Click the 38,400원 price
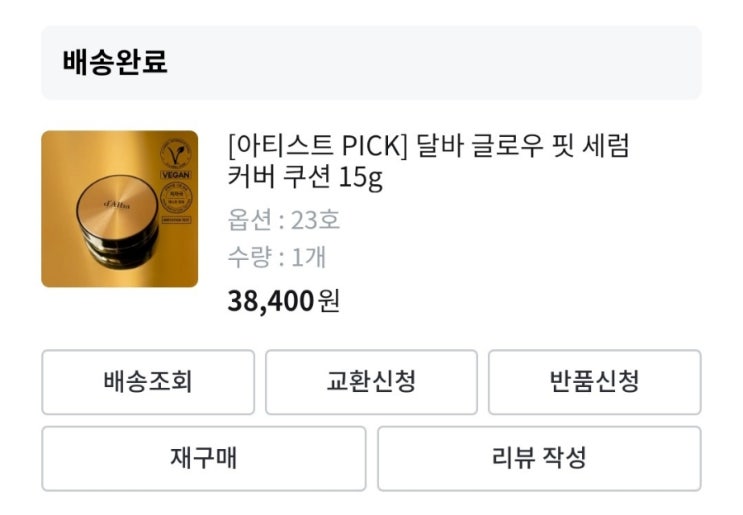This screenshot has height=515, width=743. [284, 299]
